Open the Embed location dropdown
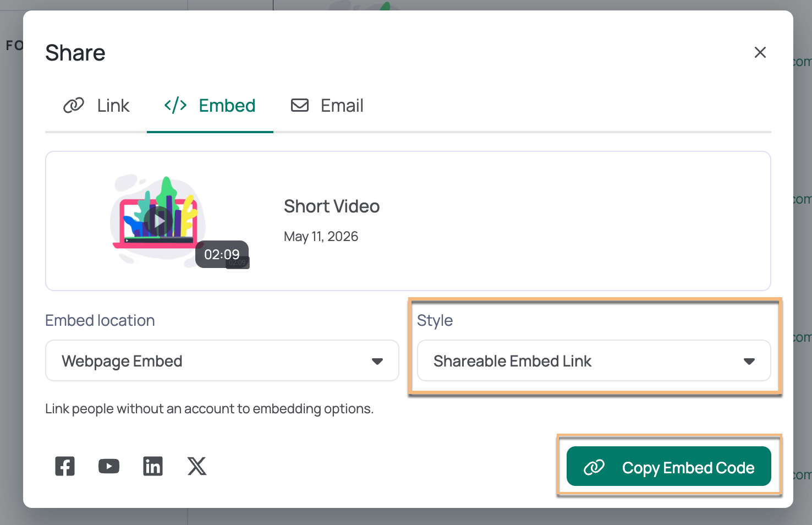812x525 pixels. [222, 360]
